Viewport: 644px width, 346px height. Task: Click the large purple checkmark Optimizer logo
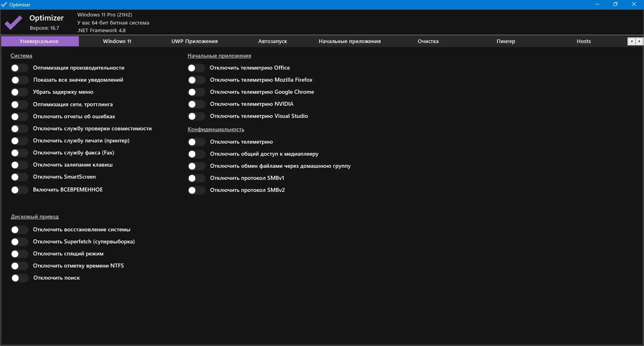point(13,23)
